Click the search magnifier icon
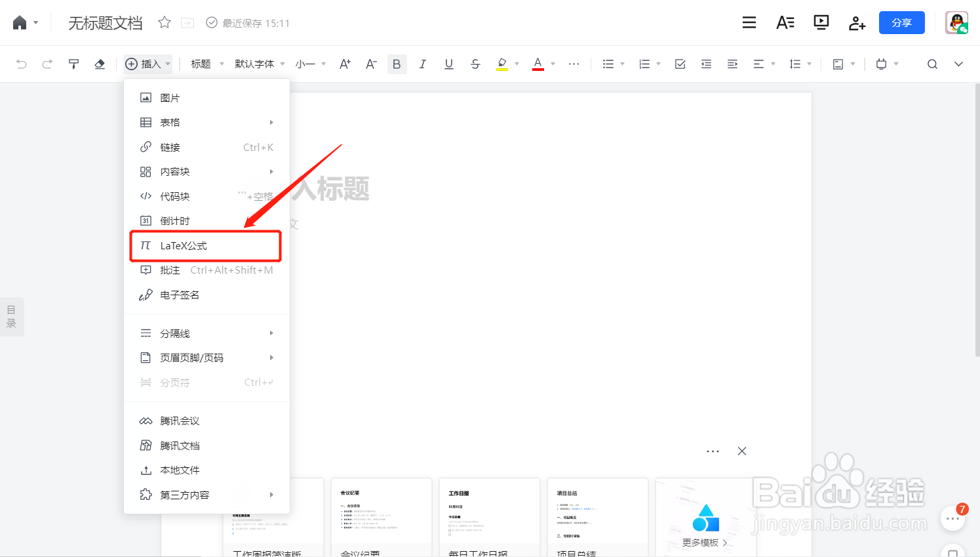 (x=932, y=64)
